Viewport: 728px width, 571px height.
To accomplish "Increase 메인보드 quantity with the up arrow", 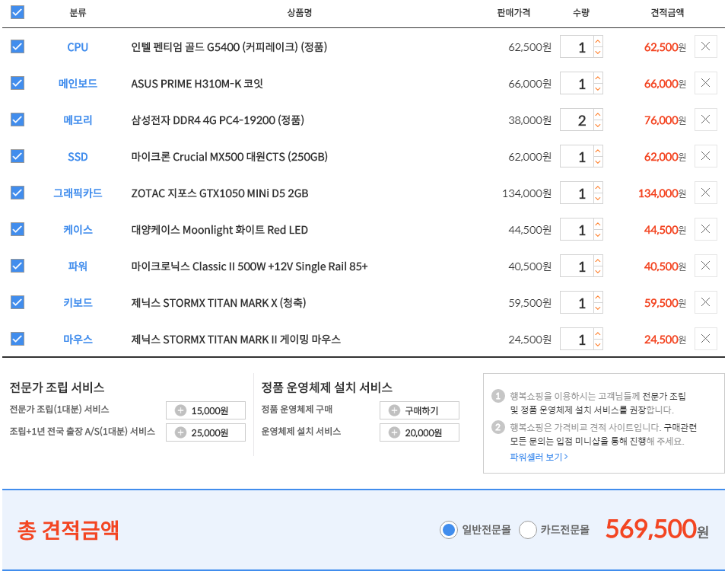I will click(x=598, y=78).
